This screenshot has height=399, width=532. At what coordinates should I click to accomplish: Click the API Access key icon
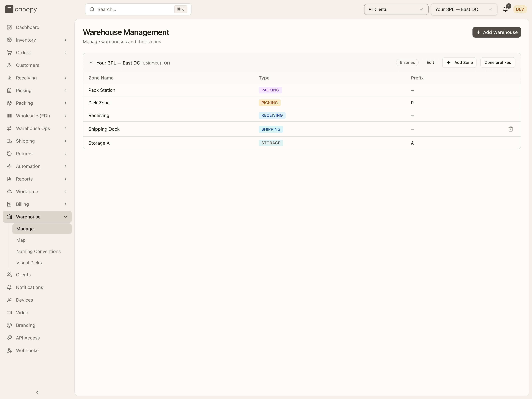click(9, 338)
